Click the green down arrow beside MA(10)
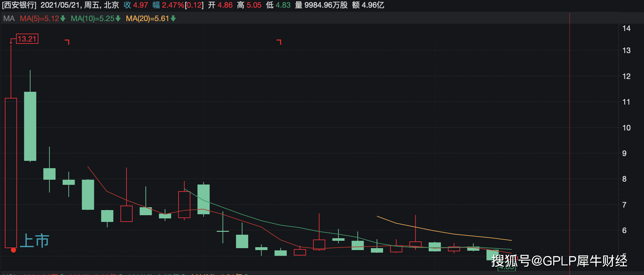Viewport: 644px width, 275px height. coord(118,19)
